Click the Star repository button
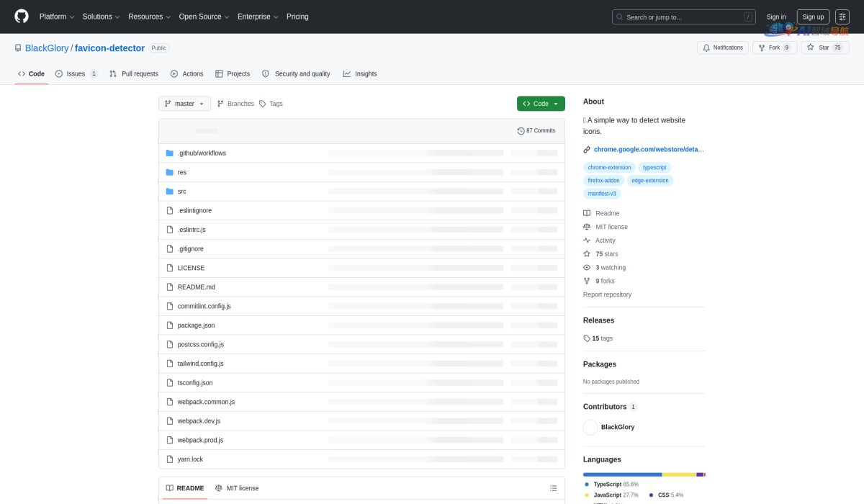The image size is (864, 504). [x=824, y=48]
